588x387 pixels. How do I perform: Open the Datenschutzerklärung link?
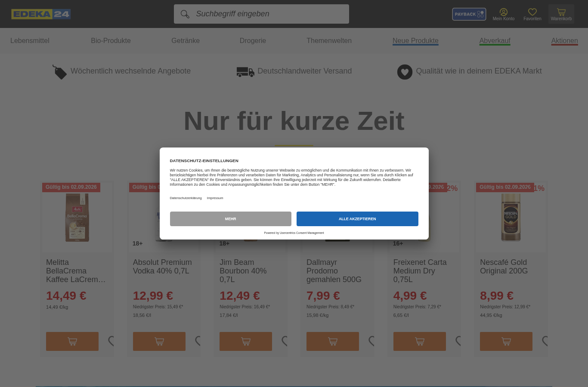tap(186, 198)
